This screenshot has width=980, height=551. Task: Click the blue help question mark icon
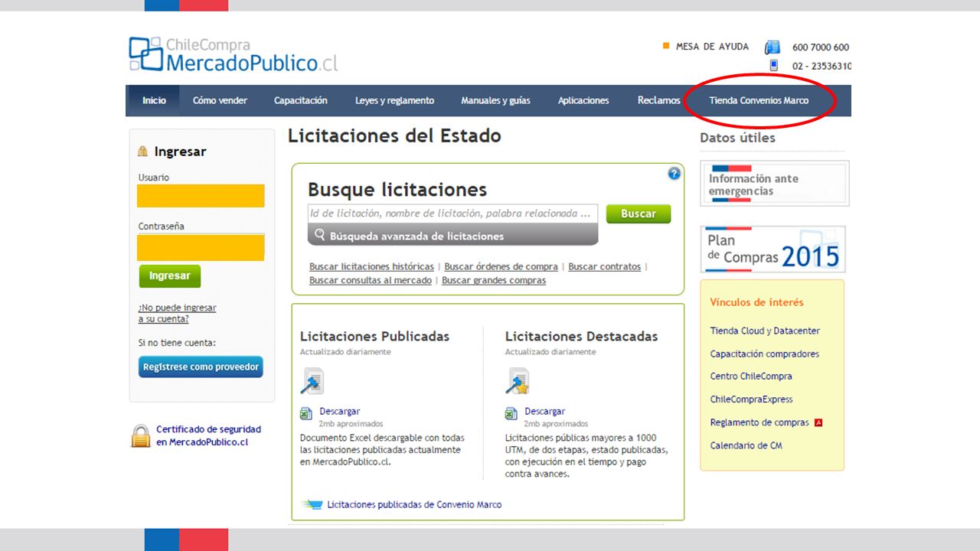(x=674, y=174)
